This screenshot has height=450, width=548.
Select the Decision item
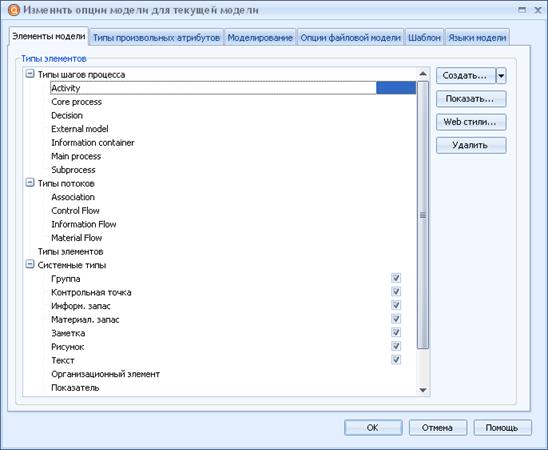(67, 115)
